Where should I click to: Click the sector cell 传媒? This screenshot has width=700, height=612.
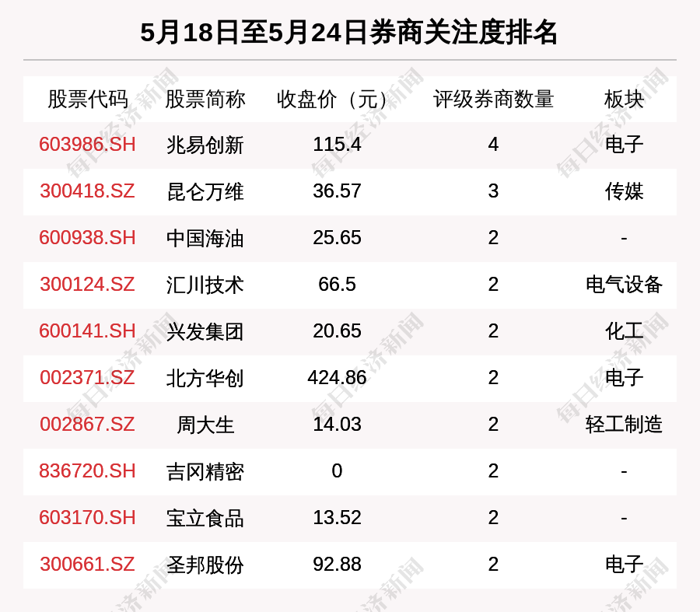624,191
